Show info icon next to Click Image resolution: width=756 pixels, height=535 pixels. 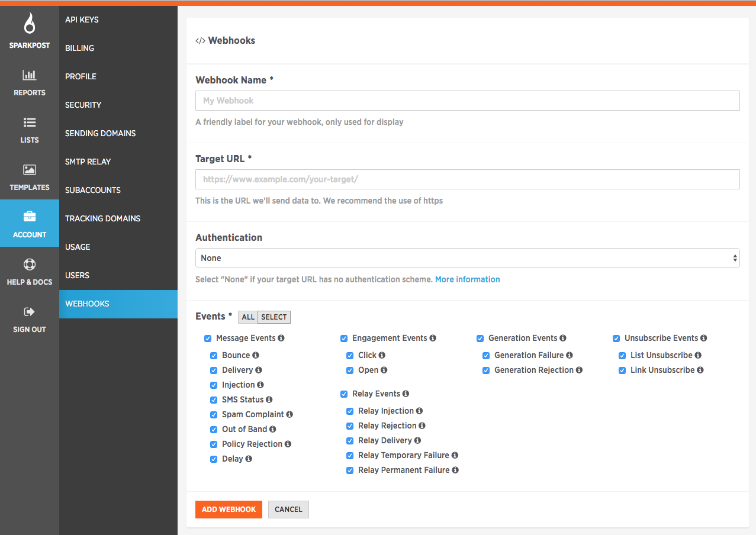(382, 355)
